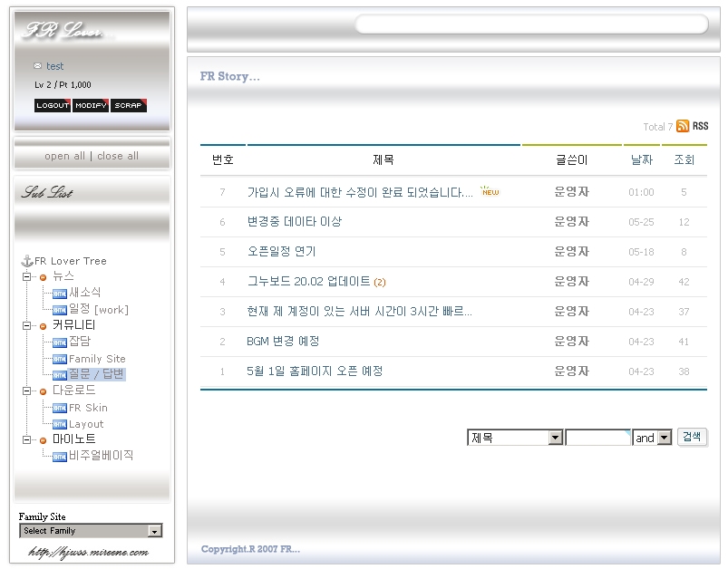Open the 제목 search field dropdown
The image size is (728, 569).
click(515, 438)
